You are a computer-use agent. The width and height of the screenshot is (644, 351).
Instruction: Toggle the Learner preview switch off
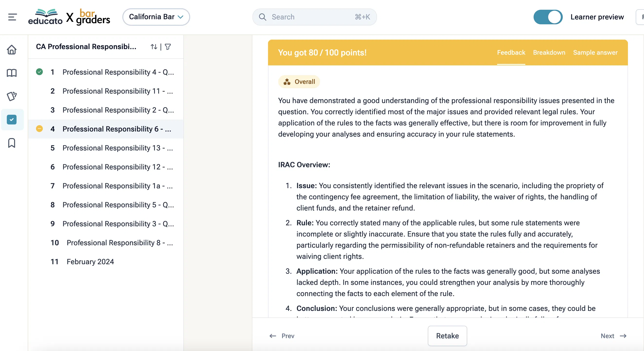click(x=548, y=17)
